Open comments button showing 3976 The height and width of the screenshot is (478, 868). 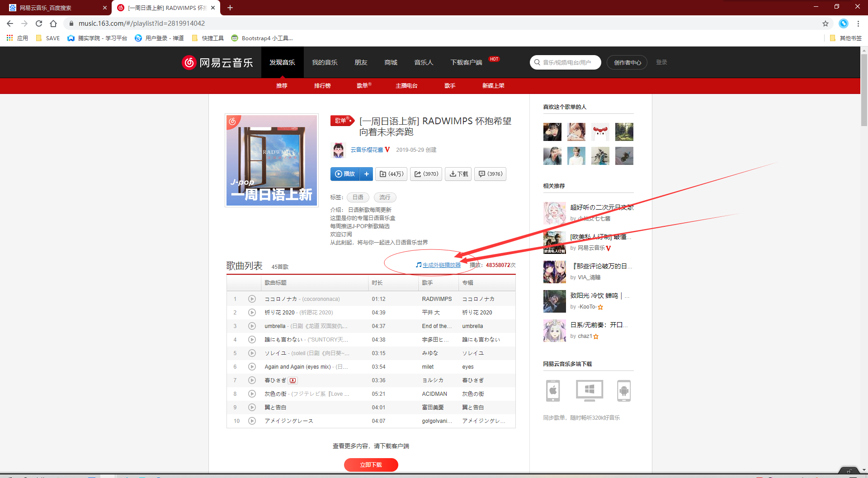(x=490, y=174)
